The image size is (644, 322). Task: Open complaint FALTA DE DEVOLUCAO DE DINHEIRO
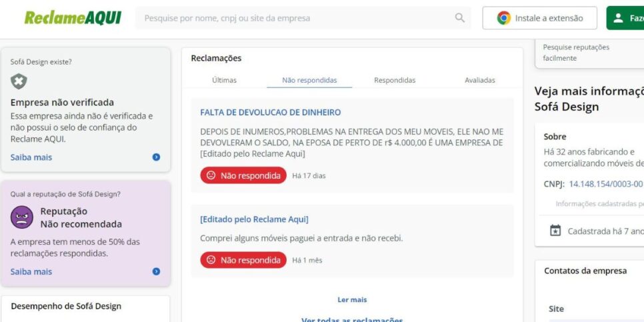coord(270,113)
